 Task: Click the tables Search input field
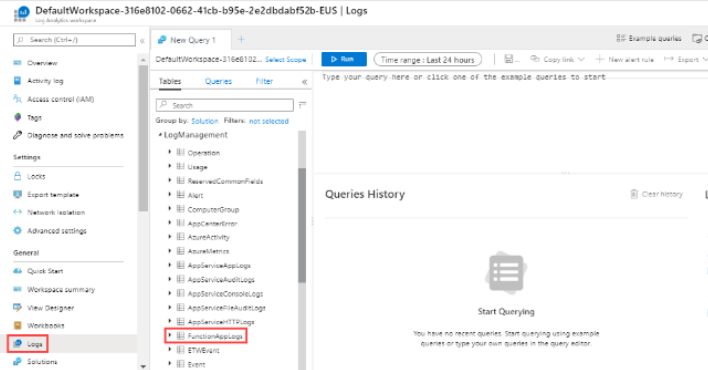click(225, 105)
